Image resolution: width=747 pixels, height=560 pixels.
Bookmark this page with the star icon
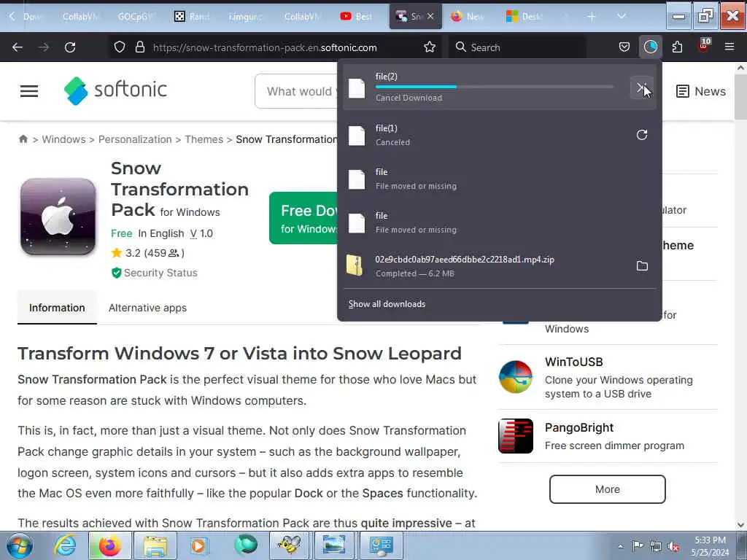coord(429,47)
